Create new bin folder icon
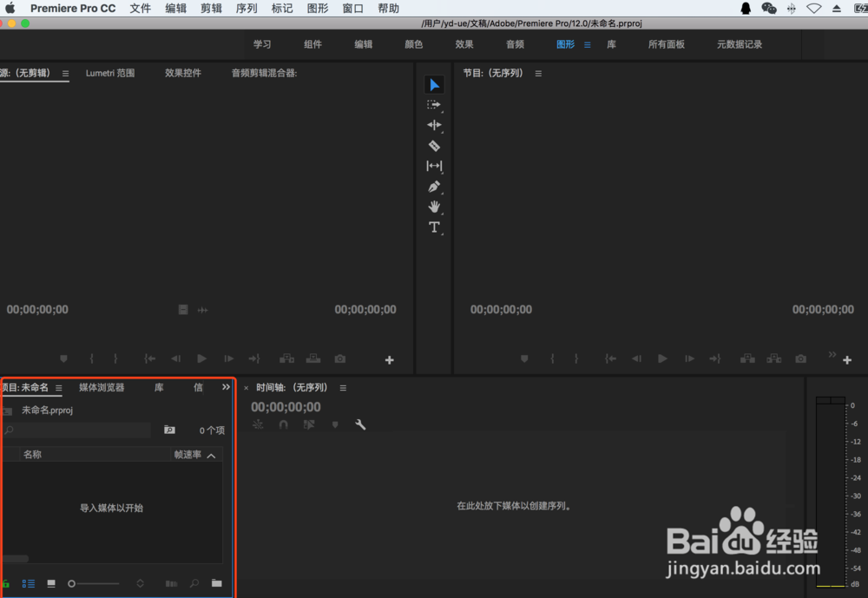The height and width of the screenshot is (598, 868). [217, 583]
